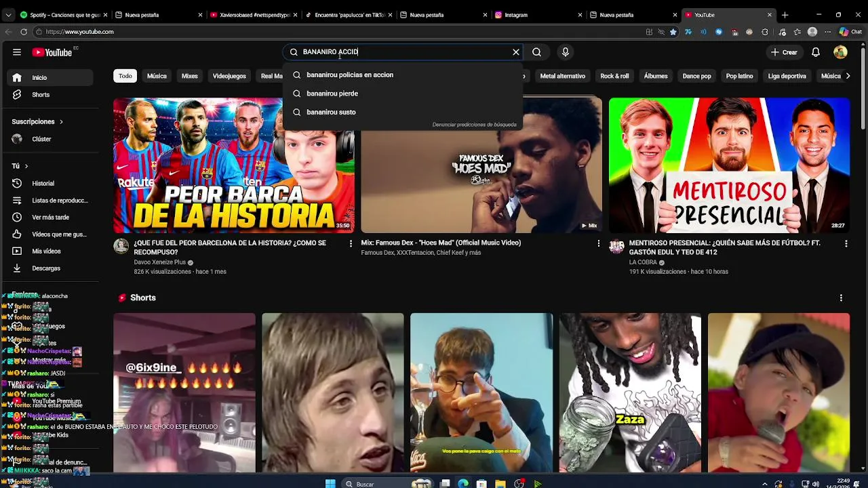
Task: Click the browser address bar
Action: point(339,32)
